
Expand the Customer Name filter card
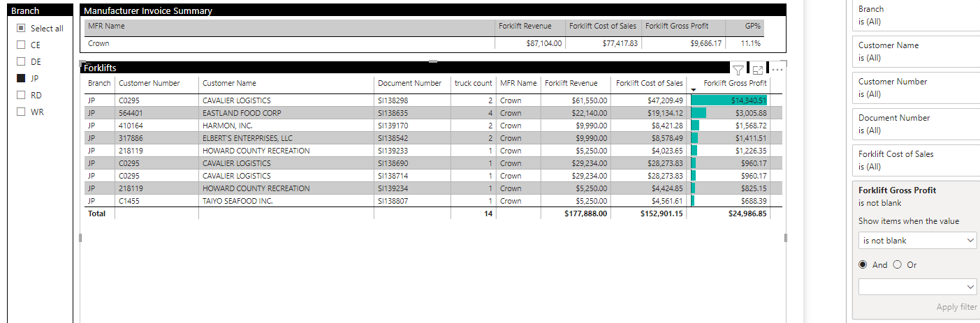(x=916, y=52)
